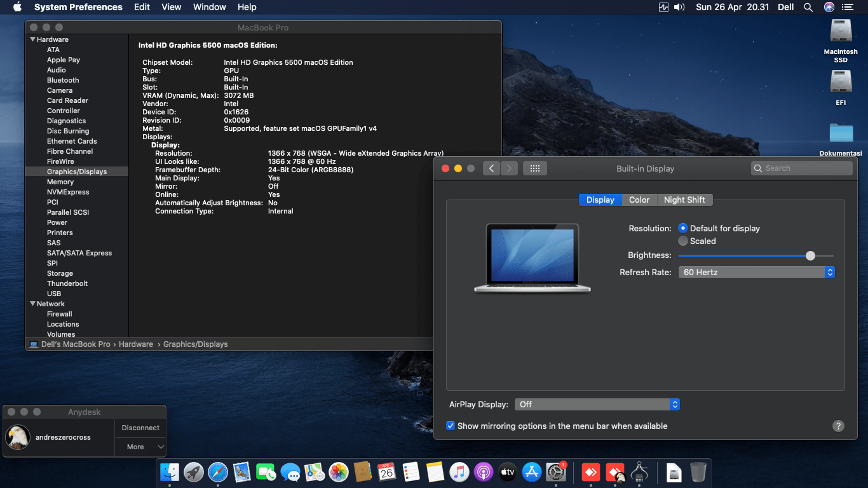Open the Notes app in the Dock
Viewport: 868px width, 488px height.
click(x=435, y=472)
